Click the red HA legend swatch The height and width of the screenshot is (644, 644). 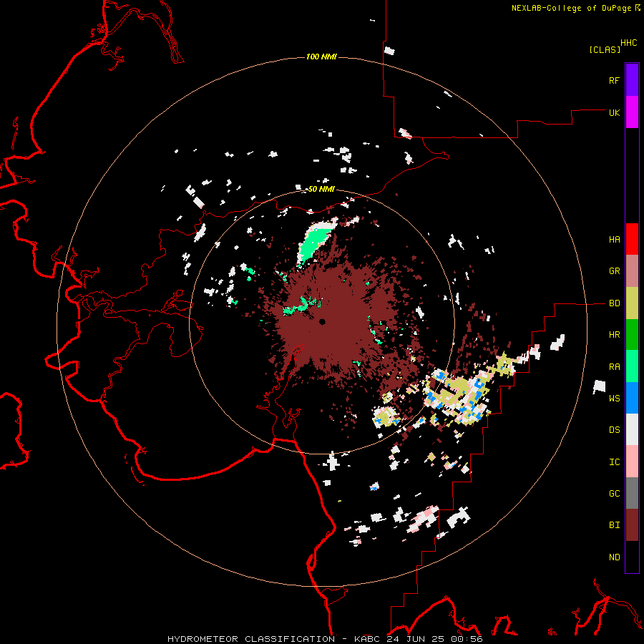[x=632, y=239]
